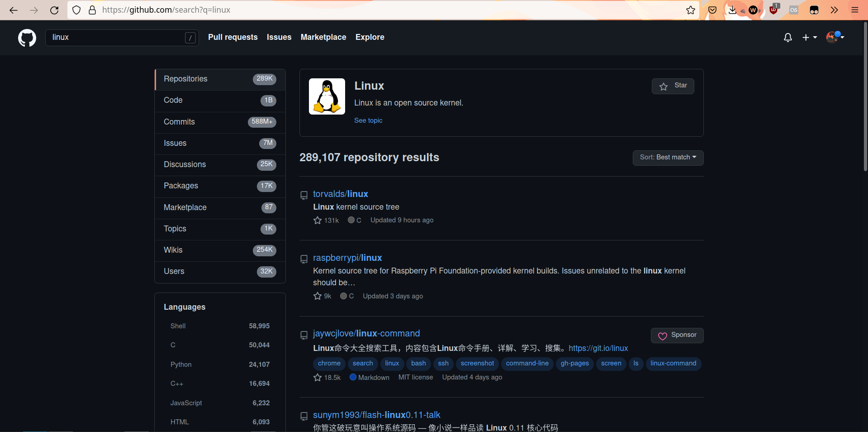The image size is (868, 432).
Task: Select the Repositories results filter
Action: tap(220, 79)
